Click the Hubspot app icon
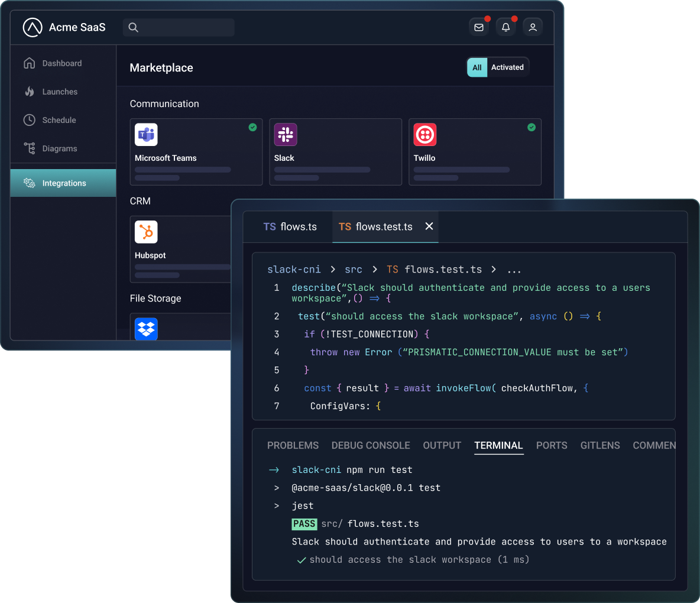The width and height of the screenshot is (700, 603). point(146,232)
